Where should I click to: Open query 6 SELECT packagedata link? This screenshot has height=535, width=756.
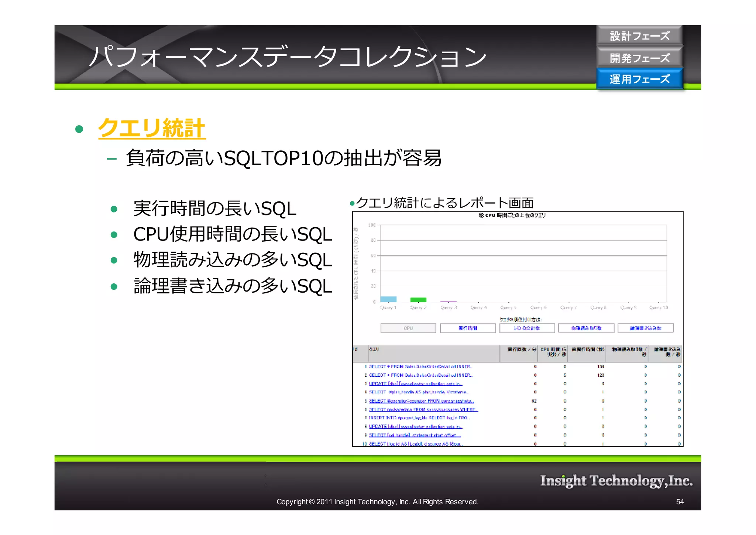(x=423, y=409)
